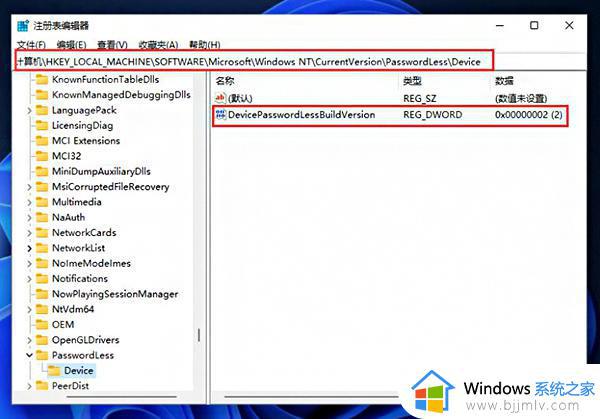
Task: Expand the OpenGLDrivers tree node
Action: coord(29,340)
